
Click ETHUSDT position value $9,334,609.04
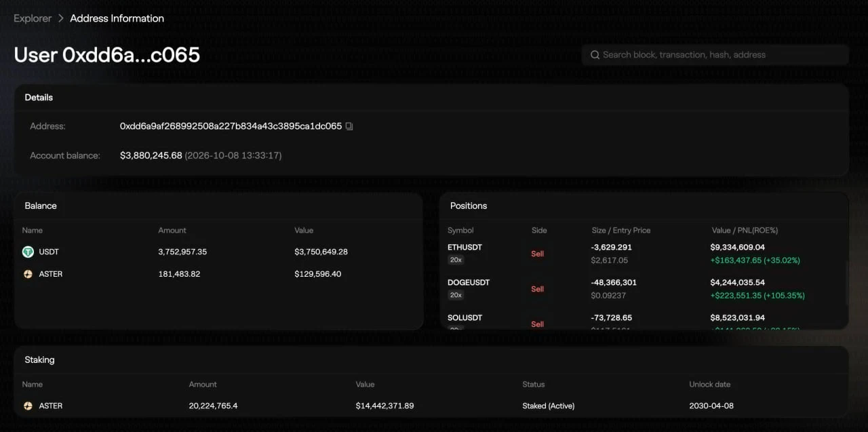click(x=738, y=247)
